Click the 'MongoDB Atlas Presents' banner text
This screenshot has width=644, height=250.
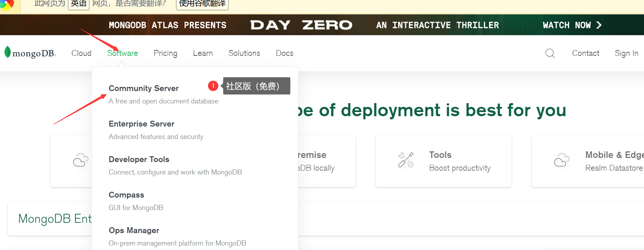[168, 25]
